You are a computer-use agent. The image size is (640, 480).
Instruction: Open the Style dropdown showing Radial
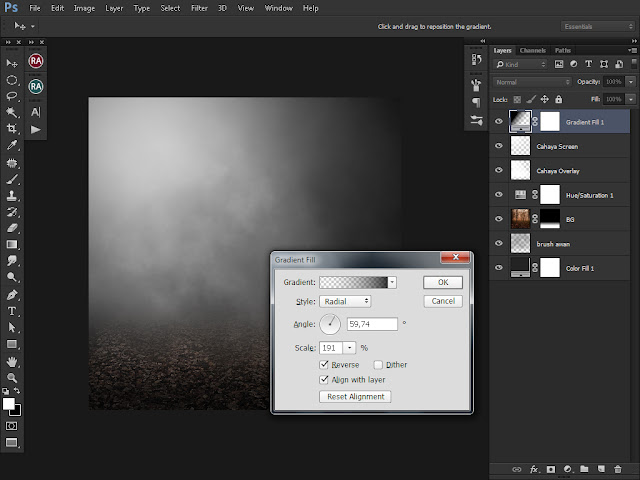pyautogui.click(x=345, y=301)
